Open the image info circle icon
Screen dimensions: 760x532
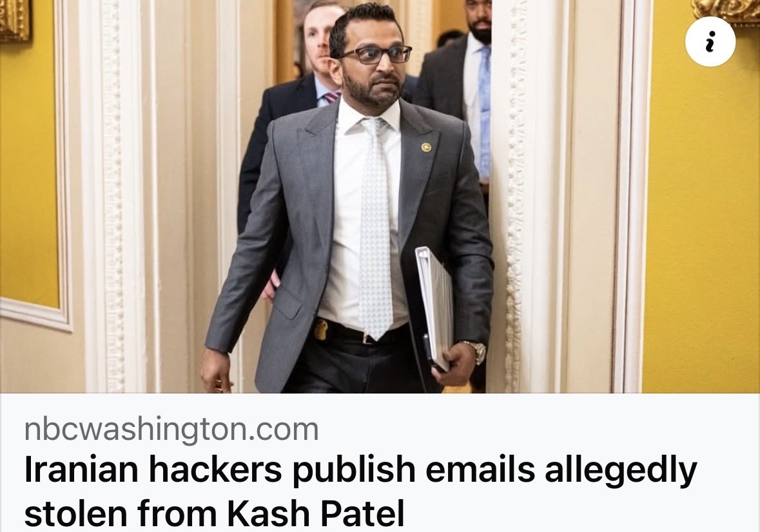click(710, 42)
